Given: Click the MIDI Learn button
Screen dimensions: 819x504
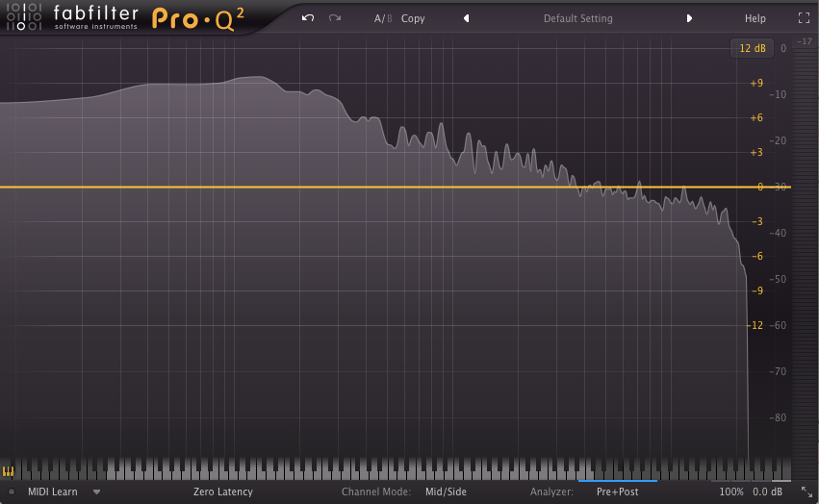Looking at the screenshot, I should point(53,491).
